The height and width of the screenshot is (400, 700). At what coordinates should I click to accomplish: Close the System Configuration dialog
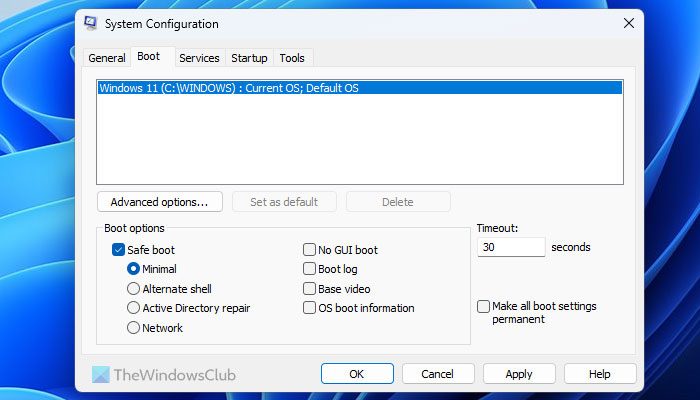pos(629,23)
